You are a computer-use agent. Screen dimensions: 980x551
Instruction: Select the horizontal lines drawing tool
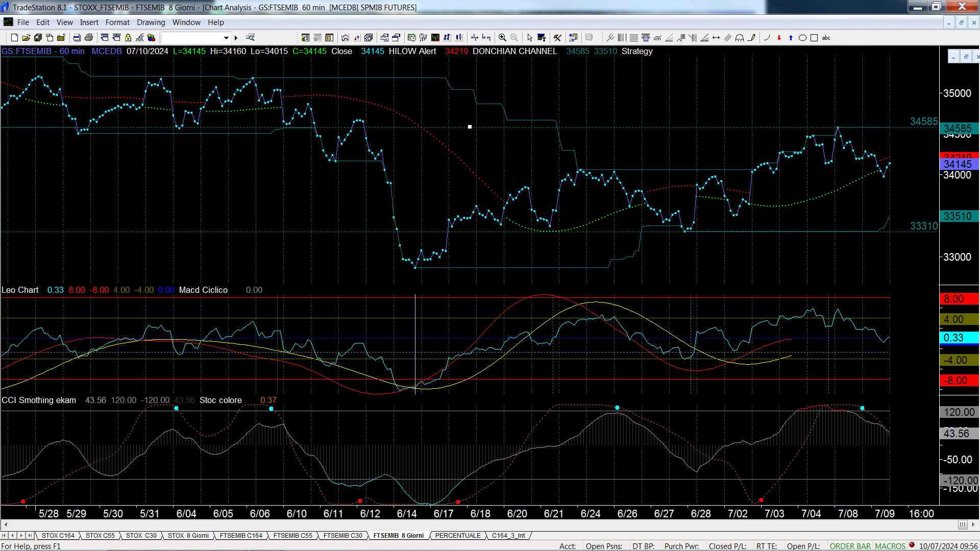(x=633, y=38)
